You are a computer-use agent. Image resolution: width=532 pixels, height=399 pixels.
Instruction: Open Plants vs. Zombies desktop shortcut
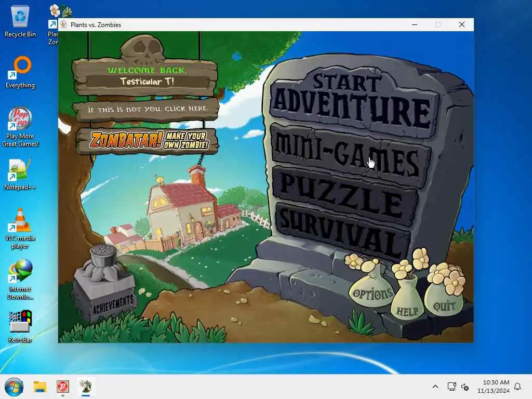point(54,25)
